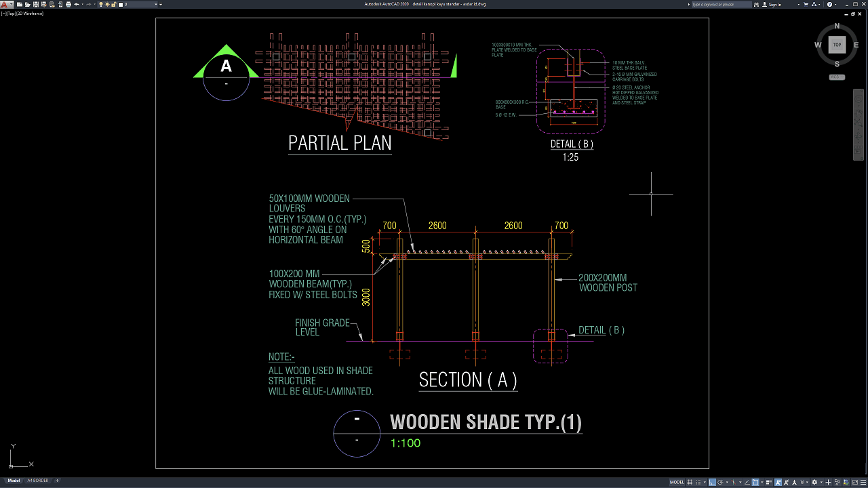Switch to the Model tab
Viewport: 868px width, 488px height.
pyautogui.click(x=14, y=481)
